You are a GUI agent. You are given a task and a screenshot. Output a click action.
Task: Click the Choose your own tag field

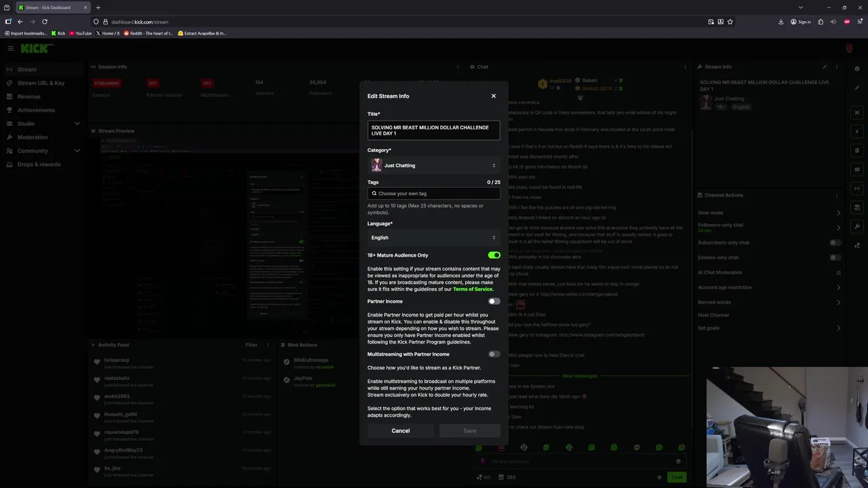(x=433, y=193)
